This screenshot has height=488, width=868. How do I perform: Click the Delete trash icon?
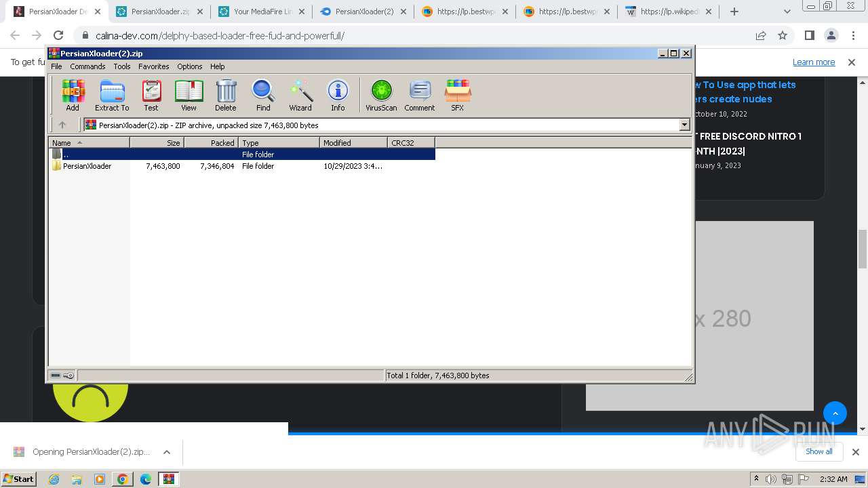tap(226, 95)
